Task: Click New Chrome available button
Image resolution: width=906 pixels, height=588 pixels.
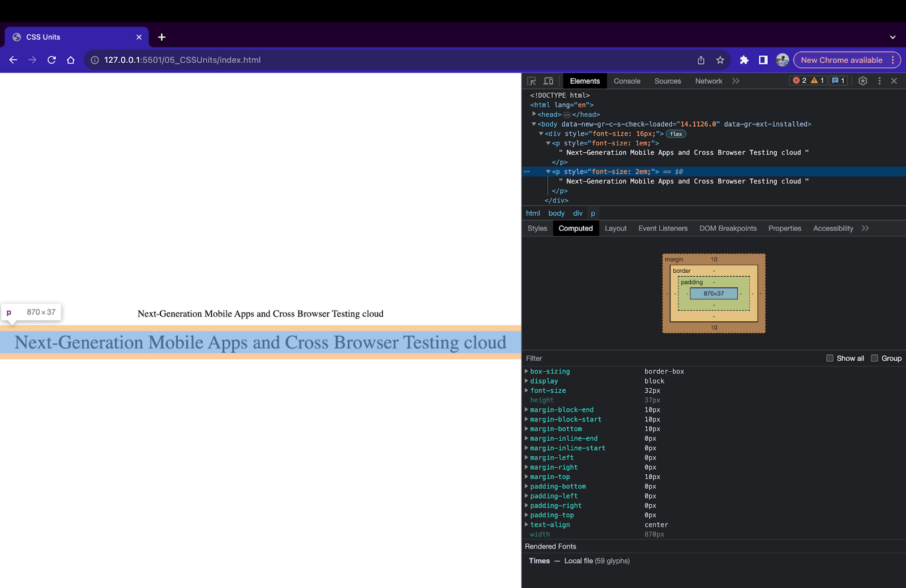Action: 841,60
